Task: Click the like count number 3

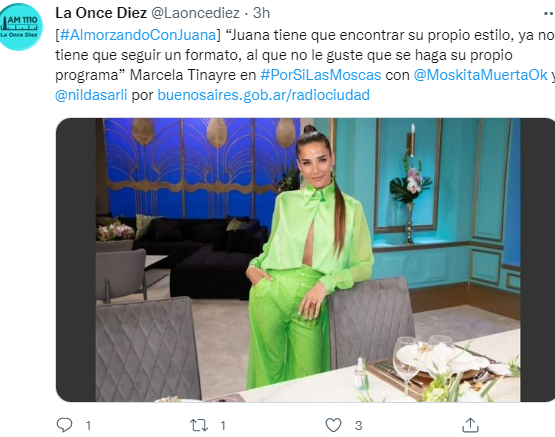Action: pyautogui.click(x=359, y=425)
